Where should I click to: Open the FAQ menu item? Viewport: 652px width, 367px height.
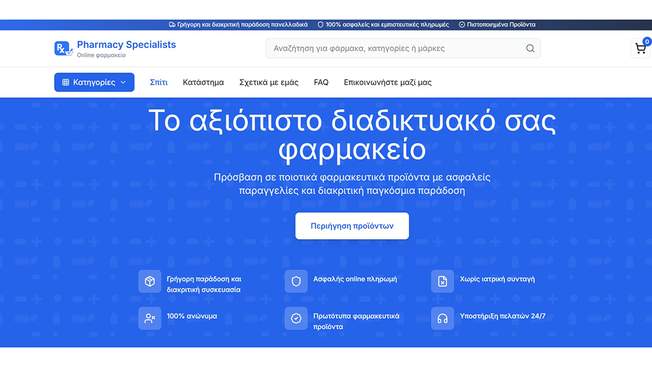point(321,82)
